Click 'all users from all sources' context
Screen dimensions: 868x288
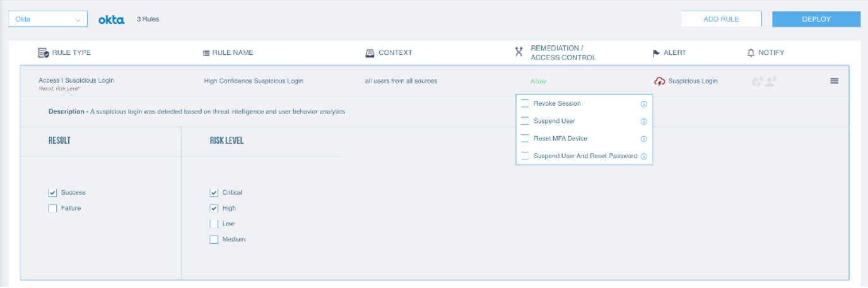[x=401, y=81]
